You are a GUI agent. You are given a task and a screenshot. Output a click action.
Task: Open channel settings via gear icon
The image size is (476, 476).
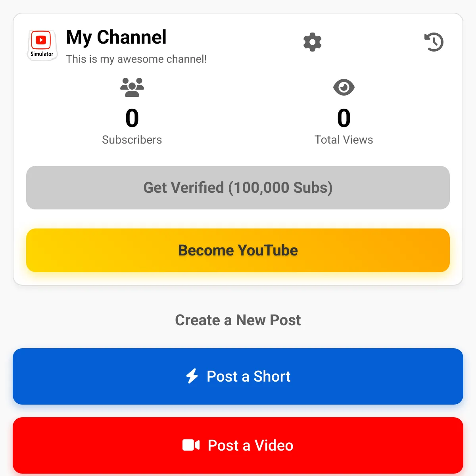312,42
